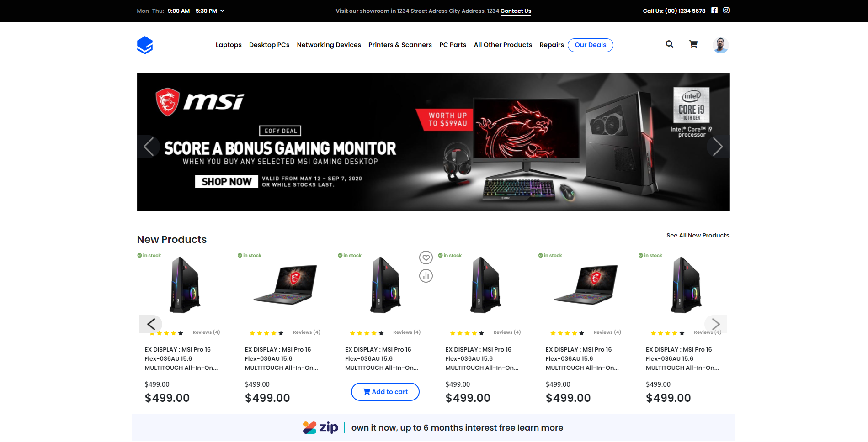Open the Laptops menu item
This screenshot has width=868, height=442.
click(229, 45)
